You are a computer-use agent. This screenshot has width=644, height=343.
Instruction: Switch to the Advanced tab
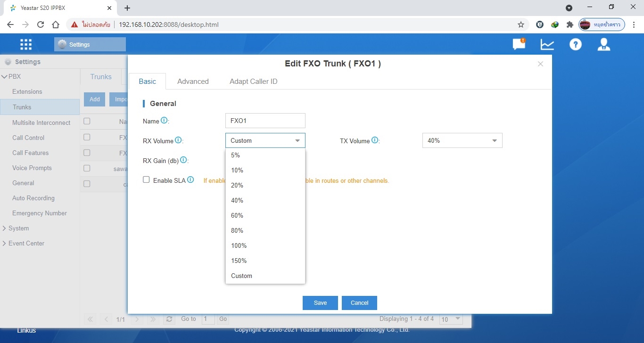coord(193,82)
